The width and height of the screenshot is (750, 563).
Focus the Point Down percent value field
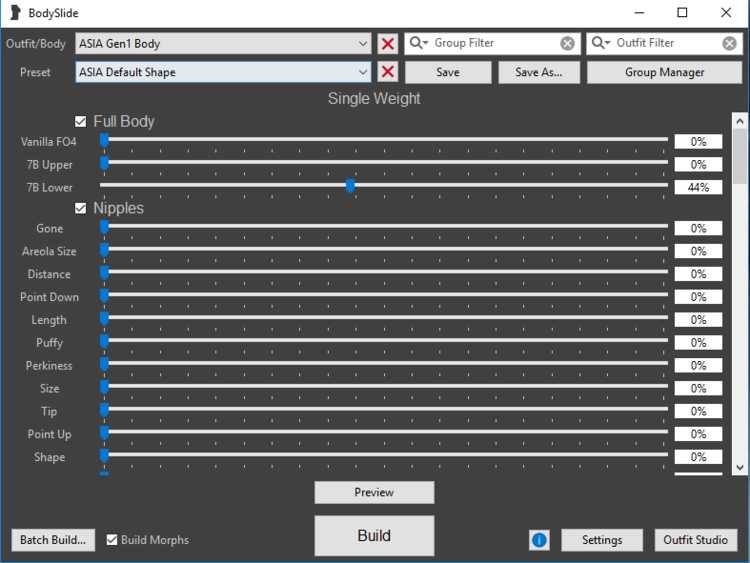pyautogui.click(x=698, y=297)
